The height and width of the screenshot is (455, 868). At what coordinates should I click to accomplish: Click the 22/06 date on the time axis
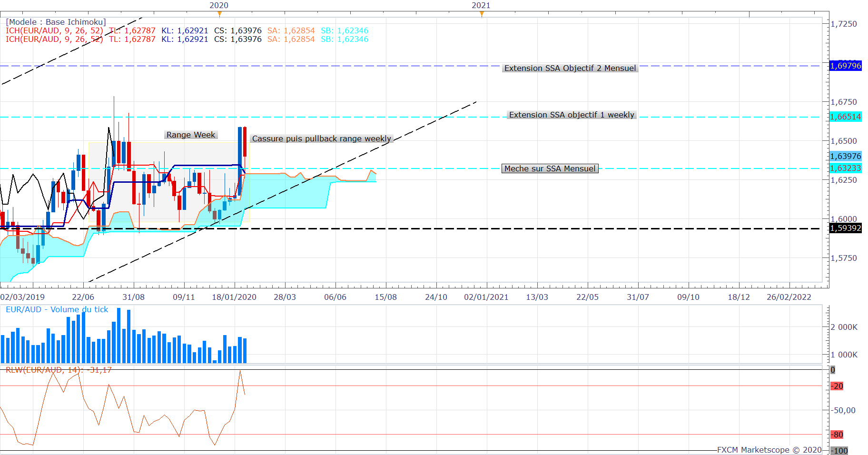[83, 297]
